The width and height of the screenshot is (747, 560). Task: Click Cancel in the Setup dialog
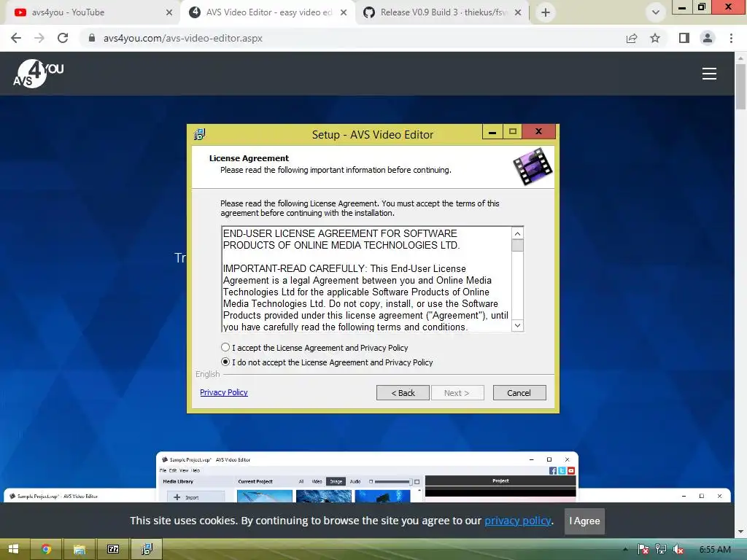coord(519,393)
